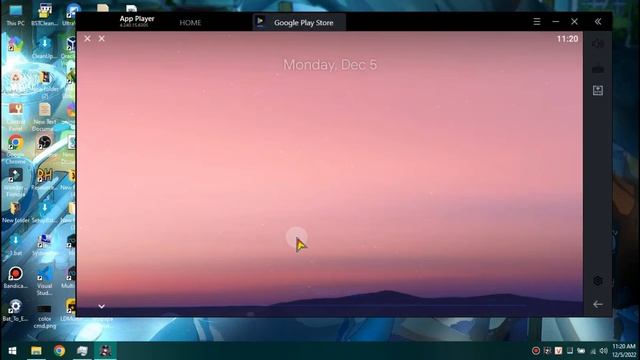Screen dimensions: 640x360
Task: Expand the down chevron at the emulator bottom-left
Action: tap(102, 306)
